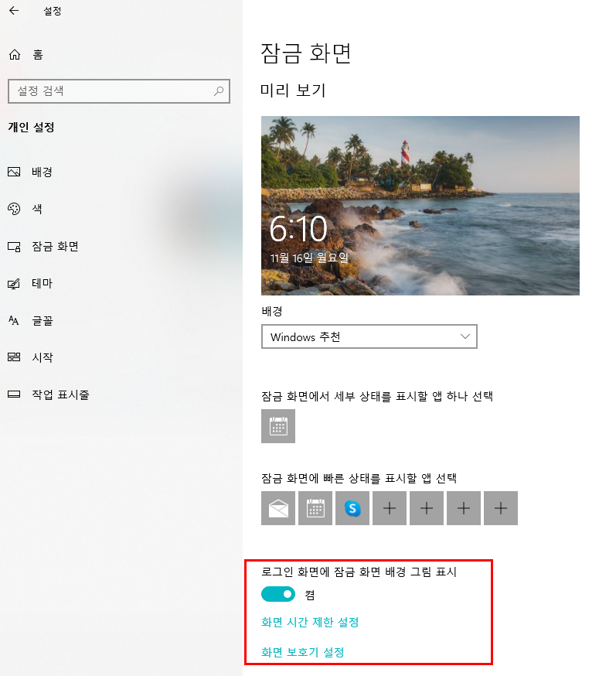The height and width of the screenshot is (676, 616).
Task: Click the Calendar quick status app tile
Action: tap(315, 508)
